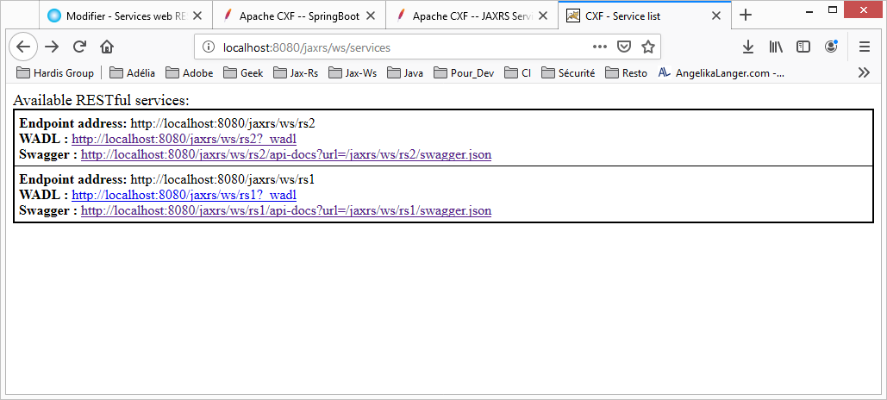The height and width of the screenshot is (400, 887).
Task: Click the browser Back arrow button
Action: 23,46
